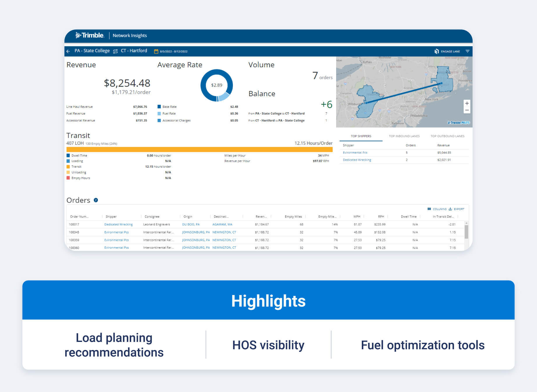Open the Evironmental Pcs shipper link in Top Shippers
The image size is (537, 392).
tap(355, 153)
